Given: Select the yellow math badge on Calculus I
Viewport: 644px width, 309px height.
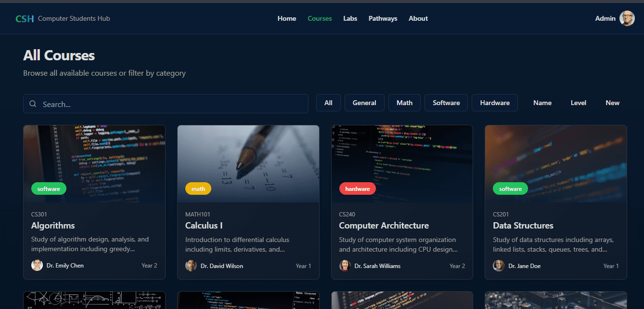Looking at the screenshot, I should 198,189.
